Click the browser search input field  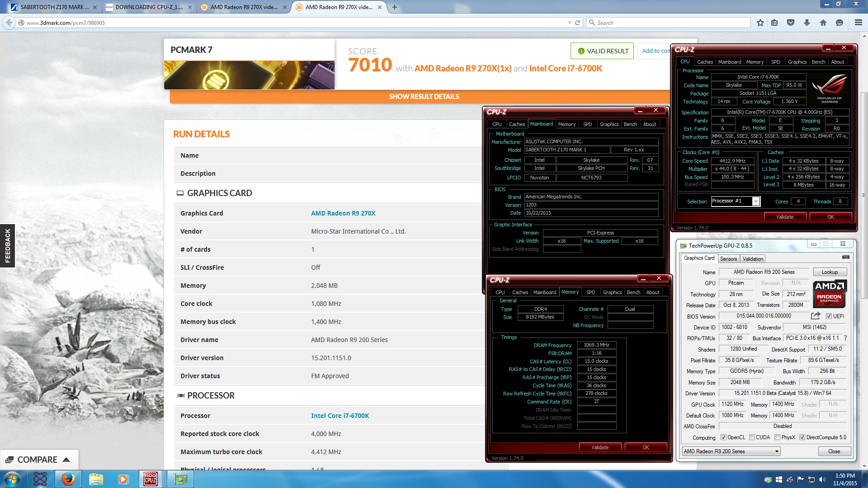pos(668,23)
